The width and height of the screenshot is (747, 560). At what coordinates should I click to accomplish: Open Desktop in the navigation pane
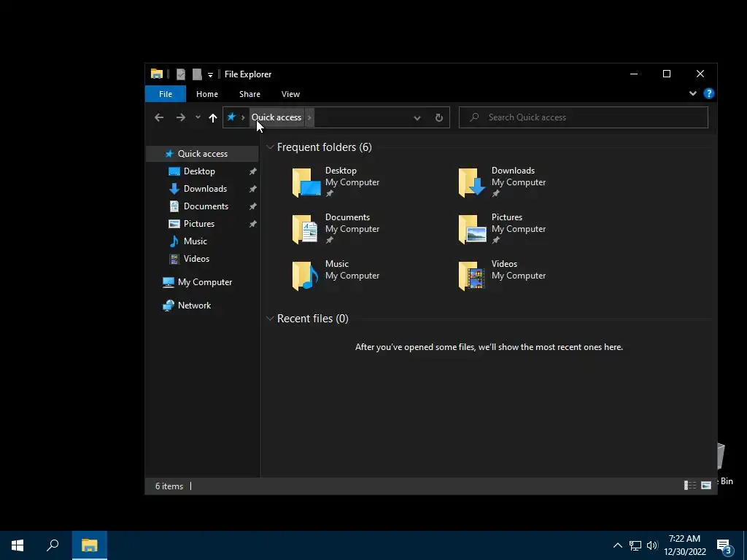point(199,171)
